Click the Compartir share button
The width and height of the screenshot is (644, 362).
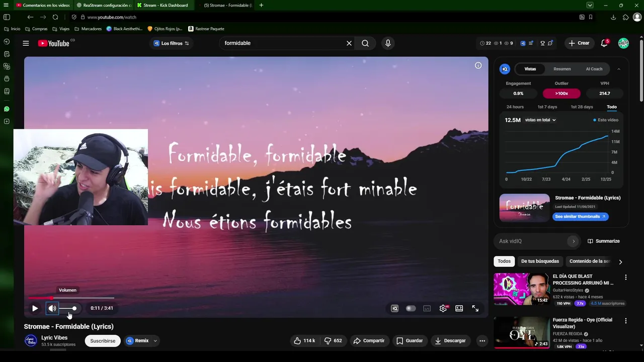pyautogui.click(x=369, y=341)
